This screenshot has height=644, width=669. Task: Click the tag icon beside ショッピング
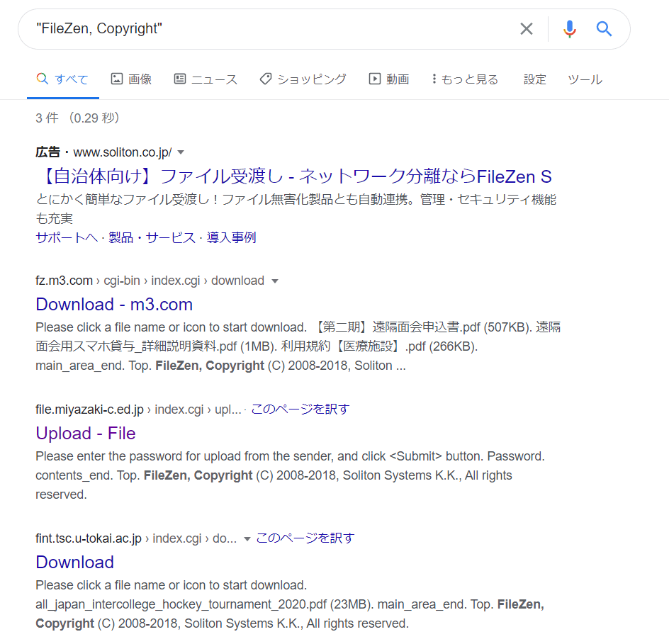coord(266,79)
